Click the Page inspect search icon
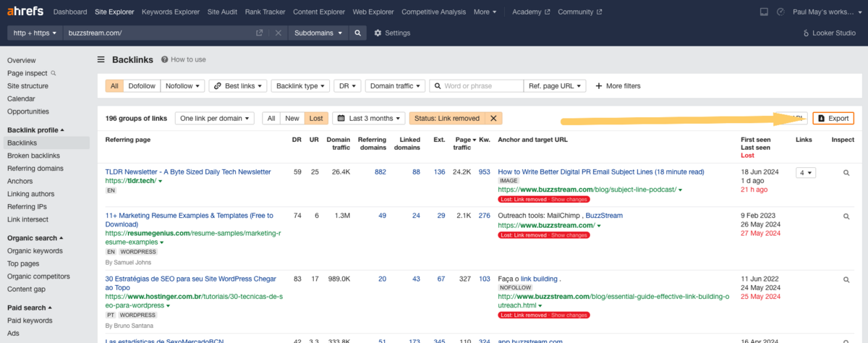Viewport: 868px width, 343px height. click(53, 73)
